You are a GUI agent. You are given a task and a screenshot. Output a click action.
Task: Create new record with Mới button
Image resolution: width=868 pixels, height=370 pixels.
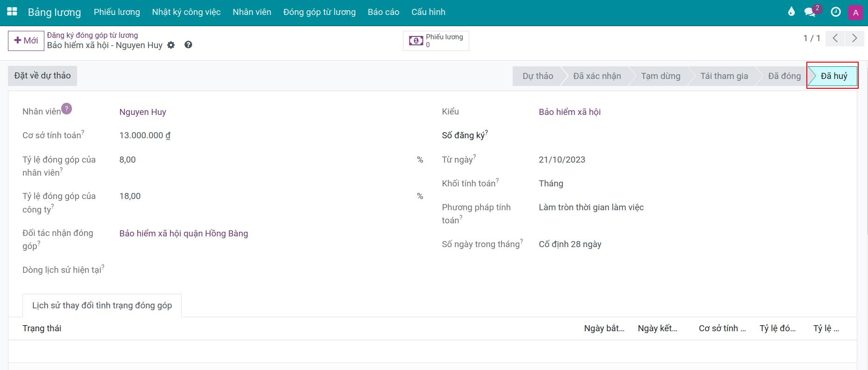click(x=26, y=41)
